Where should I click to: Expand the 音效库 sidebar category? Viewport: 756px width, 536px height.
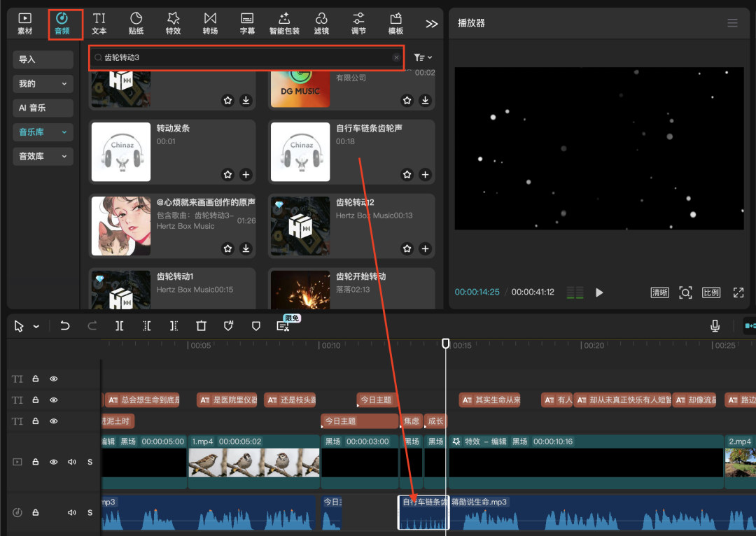point(43,156)
